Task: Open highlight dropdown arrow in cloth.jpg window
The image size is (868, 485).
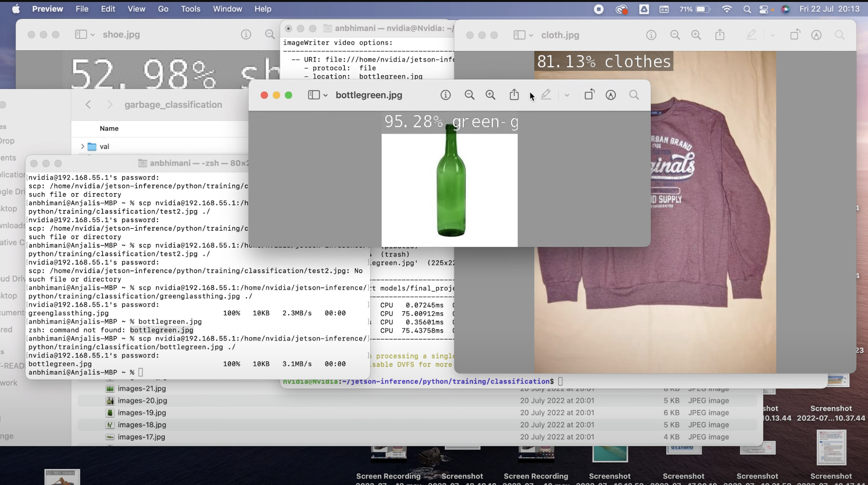Action: pos(772,35)
